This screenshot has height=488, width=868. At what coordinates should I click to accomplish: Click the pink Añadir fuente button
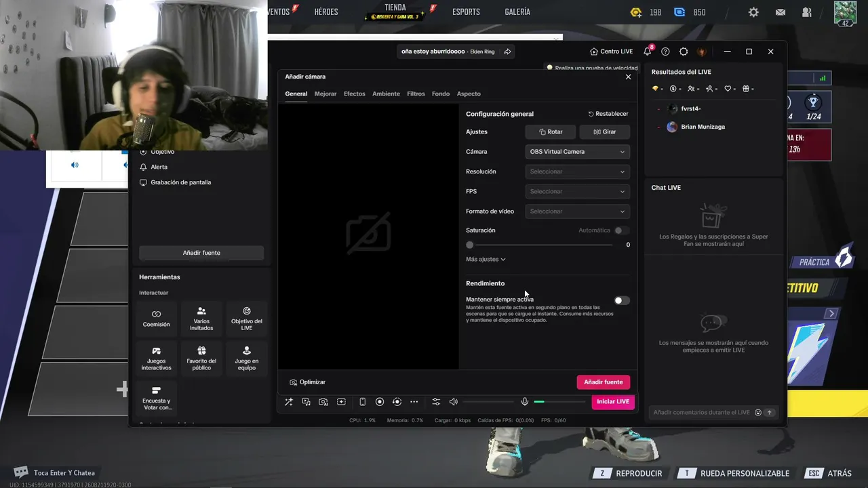[x=604, y=382]
